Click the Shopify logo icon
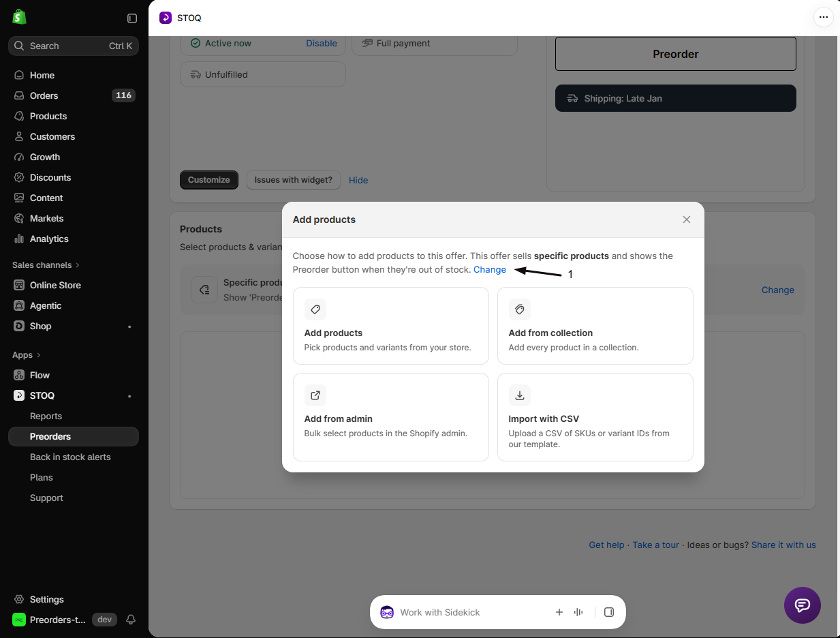Screen dimensions: 840x638 point(19,17)
